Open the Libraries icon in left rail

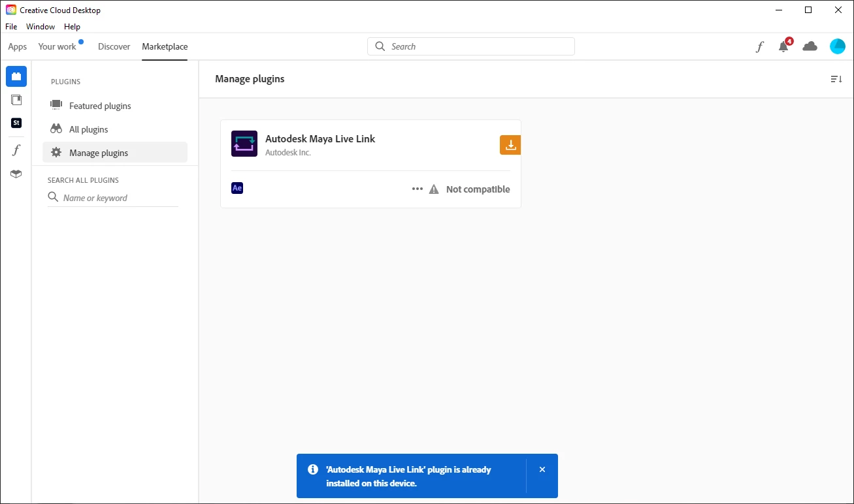pyautogui.click(x=16, y=100)
